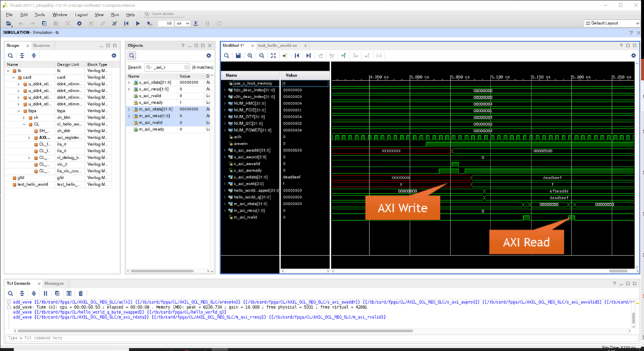Click the Add Marker icon

click(344, 55)
